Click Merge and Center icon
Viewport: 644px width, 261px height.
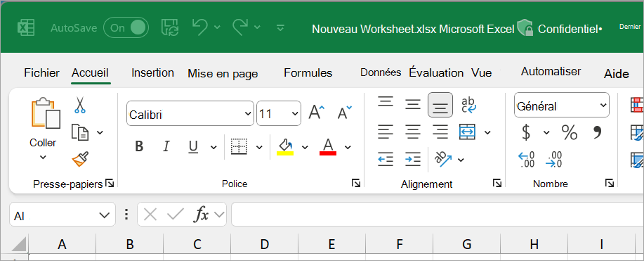tap(468, 132)
